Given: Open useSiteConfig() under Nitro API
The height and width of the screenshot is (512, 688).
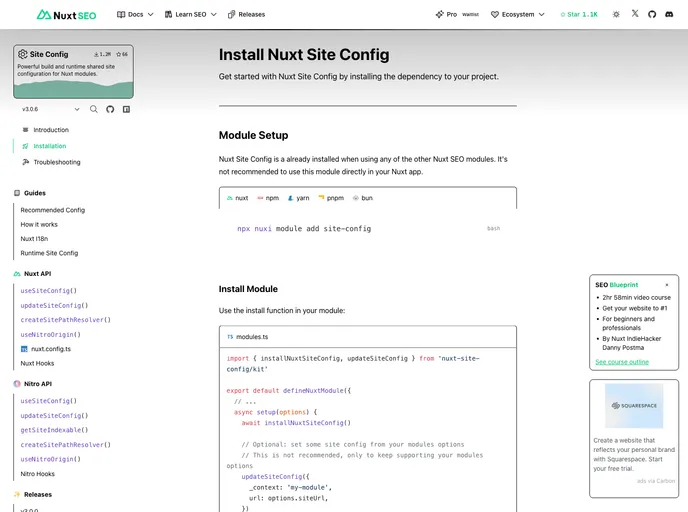Looking at the screenshot, I should pyautogui.click(x=48, y=401).
